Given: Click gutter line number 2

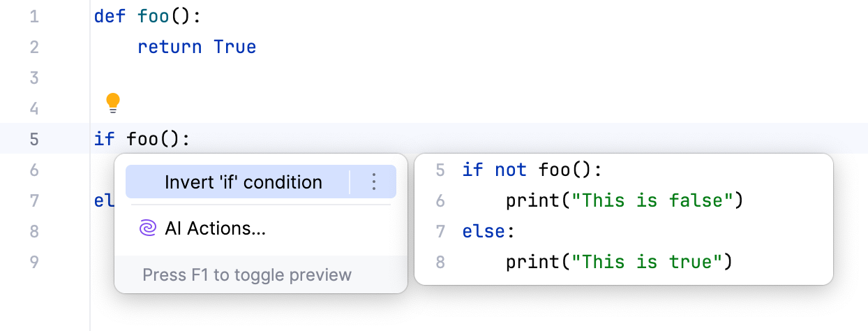Looking at the screenshot, I should coord(34,47).
